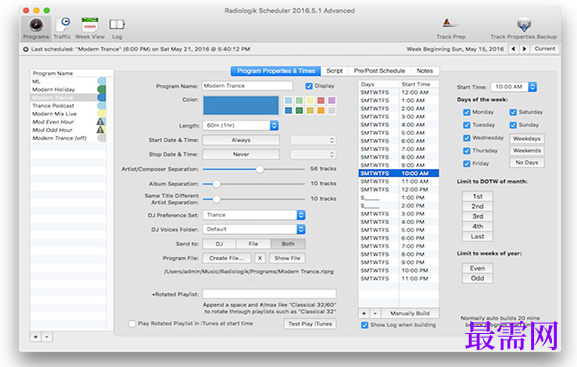Click Manually Build button
577x367 pixels.
(410, 313)
